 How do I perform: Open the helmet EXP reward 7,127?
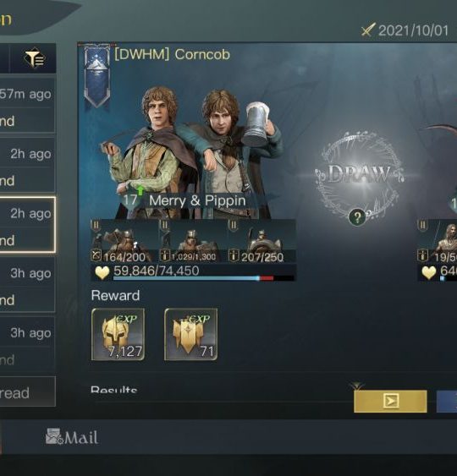click(x=118, y=334)
